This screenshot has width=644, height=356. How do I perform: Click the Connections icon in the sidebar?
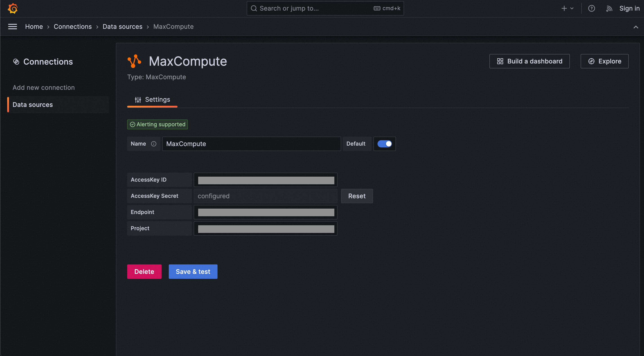point(16,62)
